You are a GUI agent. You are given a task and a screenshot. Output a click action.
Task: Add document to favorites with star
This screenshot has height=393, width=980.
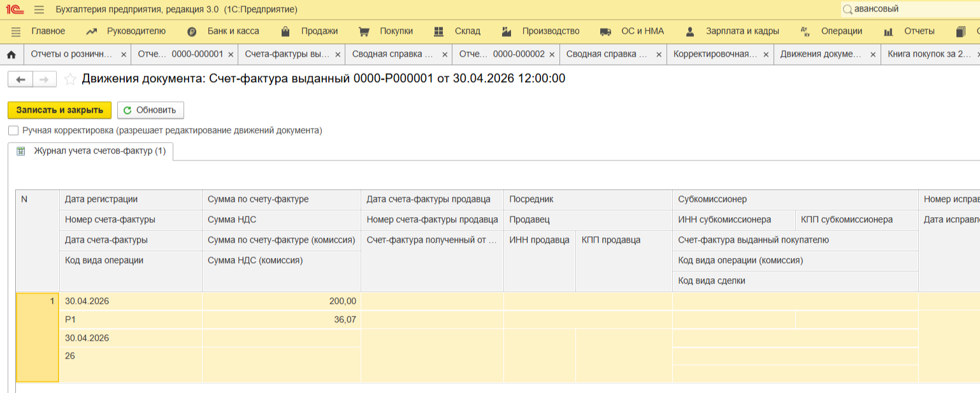pyautogui.click(x=70, y=79)
